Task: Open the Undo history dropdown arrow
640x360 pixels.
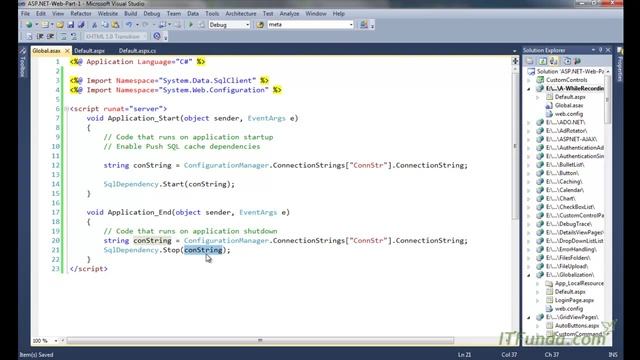Action: pyautogui.click(x=137, y=25)
